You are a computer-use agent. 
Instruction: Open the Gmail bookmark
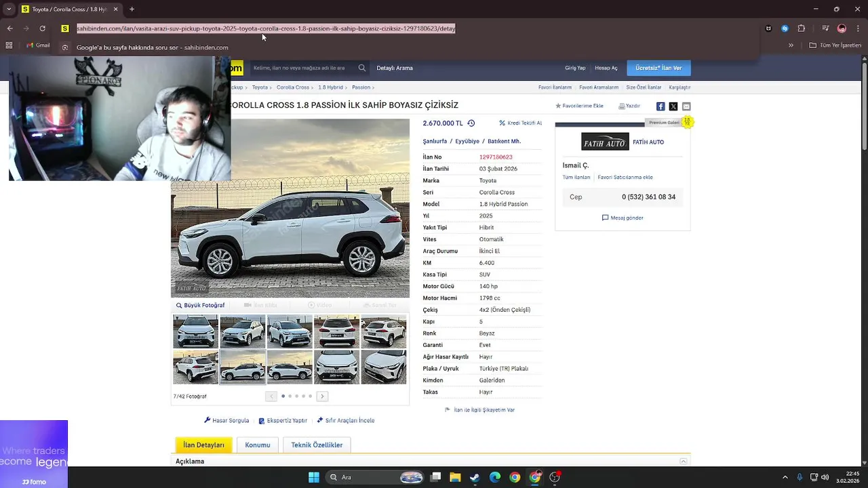click(38, 45)
